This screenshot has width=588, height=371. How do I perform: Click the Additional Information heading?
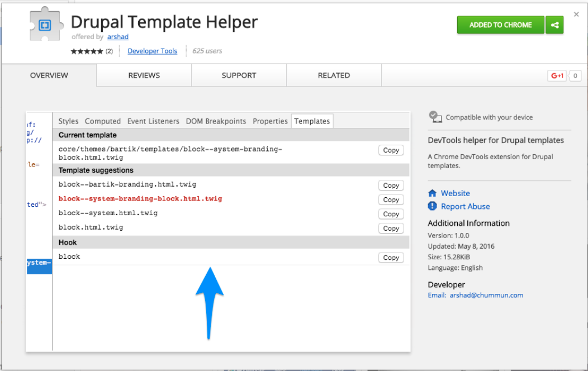coord(469,223)
